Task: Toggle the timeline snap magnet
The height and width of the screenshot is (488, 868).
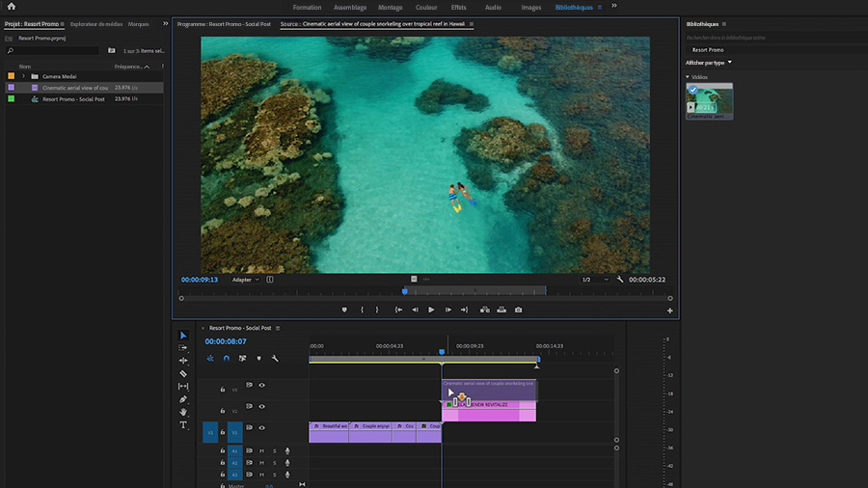Action: coord(226,358)
